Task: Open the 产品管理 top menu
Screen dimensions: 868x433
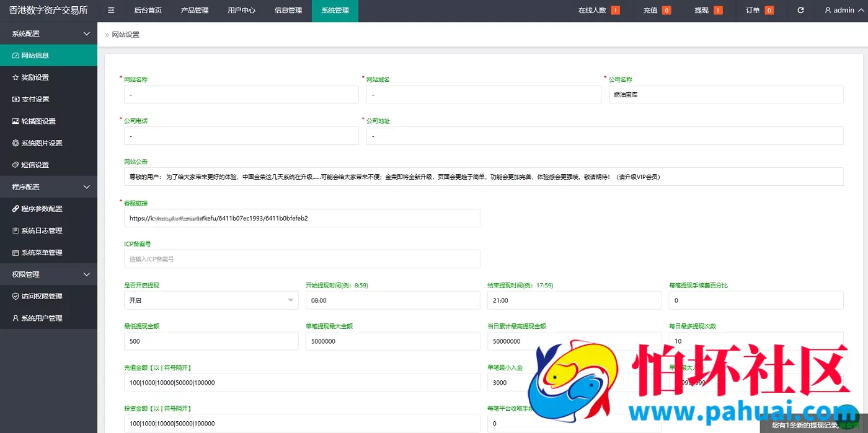Action: click(x=195, y=11)
